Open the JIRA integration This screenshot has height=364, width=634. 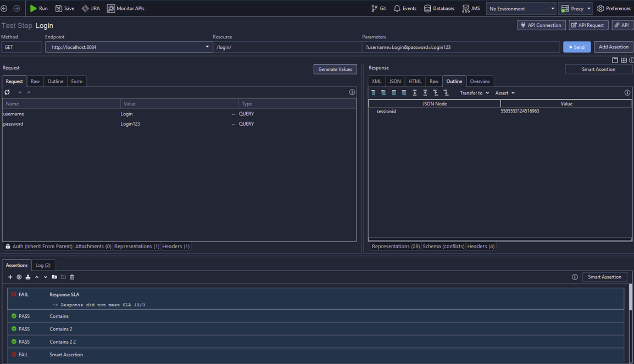pyautogui.click(x=91, y=8)
